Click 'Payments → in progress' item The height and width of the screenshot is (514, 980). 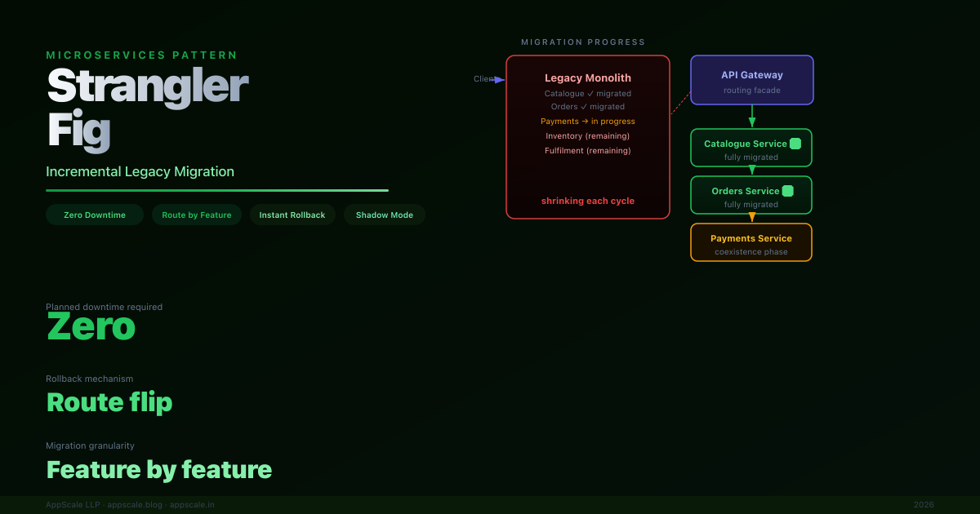[587, 122]
